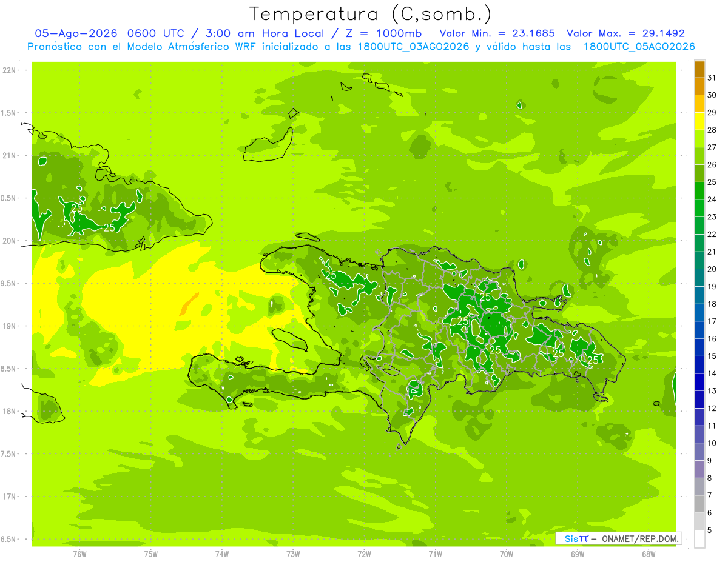The image size is (728, 562).
Task: Click purple legend band between 9 and 10
Action: pos(699,452)
